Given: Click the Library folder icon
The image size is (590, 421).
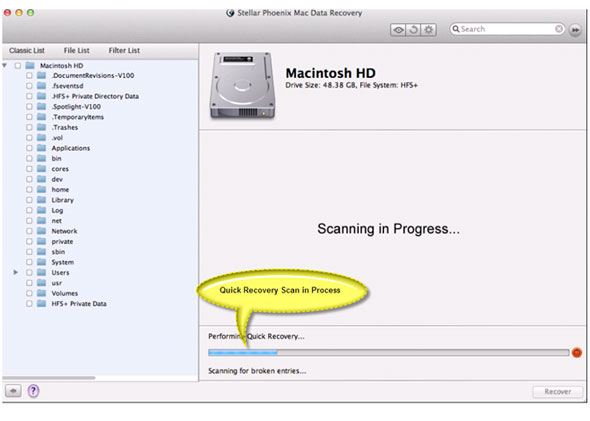Looking at the screenshot, I should click(41, 200).
